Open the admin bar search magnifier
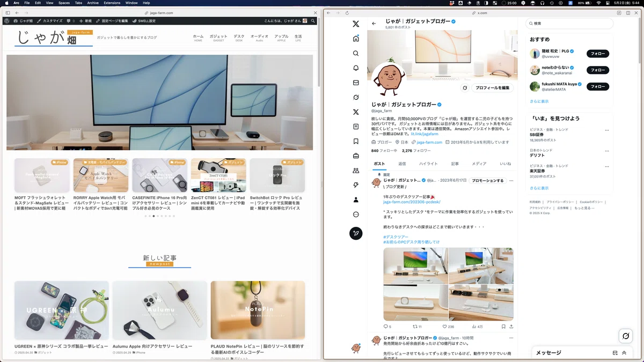This screenshot has width=644, height=362. click(312, 21)
